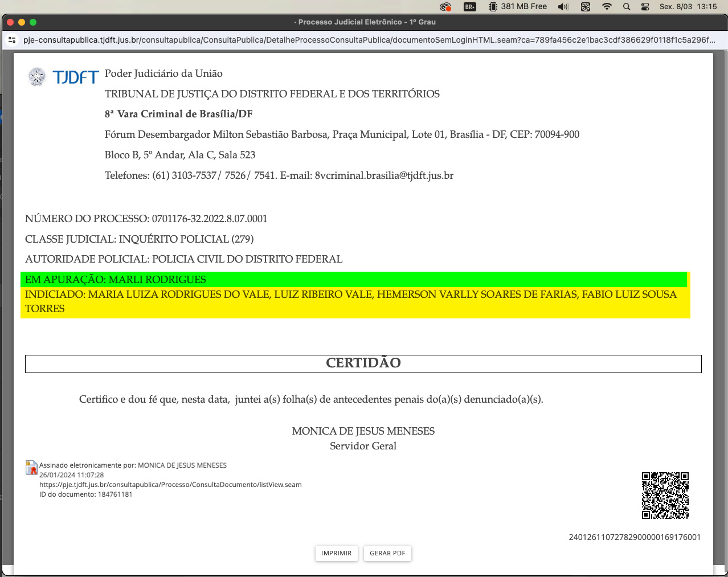Viewport: 728px width, 577px height.
Task: Click the 8vcriminal.brasilia email address
Action: point(384,175)
